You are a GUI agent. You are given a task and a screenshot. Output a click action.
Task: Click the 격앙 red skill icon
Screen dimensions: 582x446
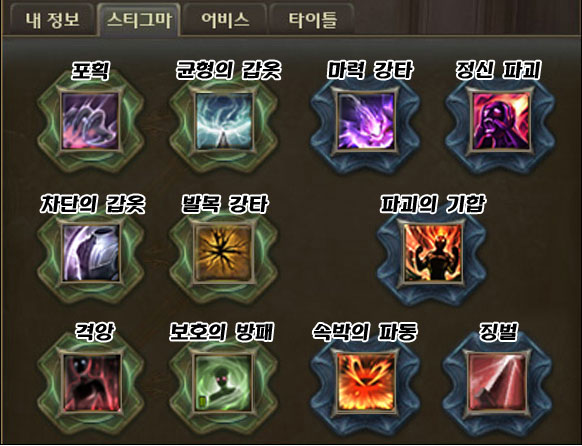(92, 383)
